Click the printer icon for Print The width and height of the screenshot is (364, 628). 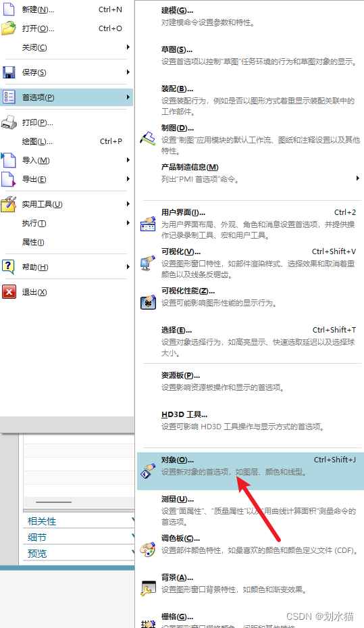(9, 122)
